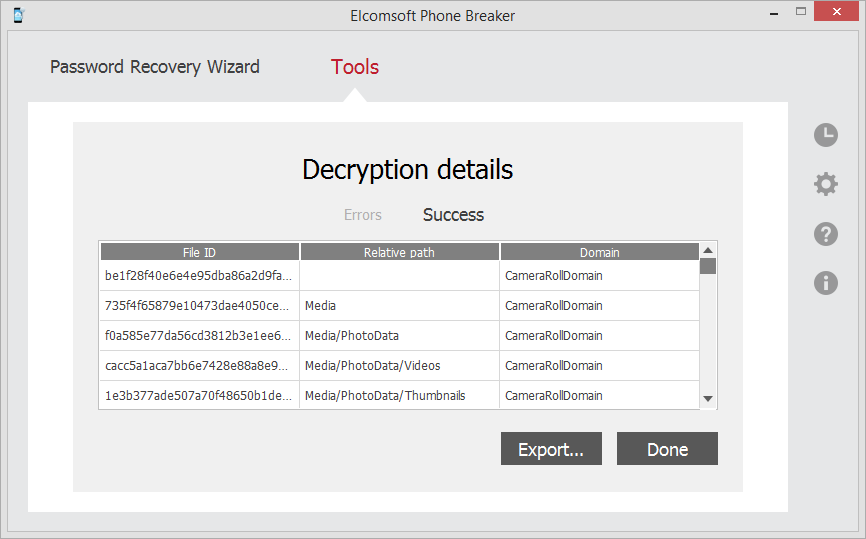Click the Elcomsoft Phone Breaker app icon

[18, 15]
